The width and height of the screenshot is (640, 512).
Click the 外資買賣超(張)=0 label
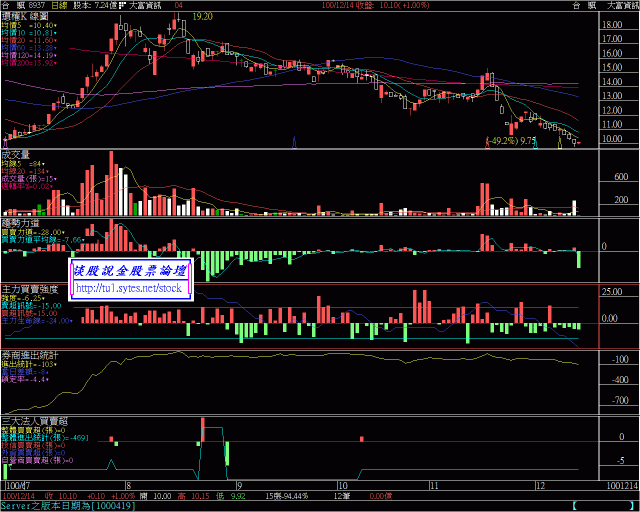tap(33, 453)
